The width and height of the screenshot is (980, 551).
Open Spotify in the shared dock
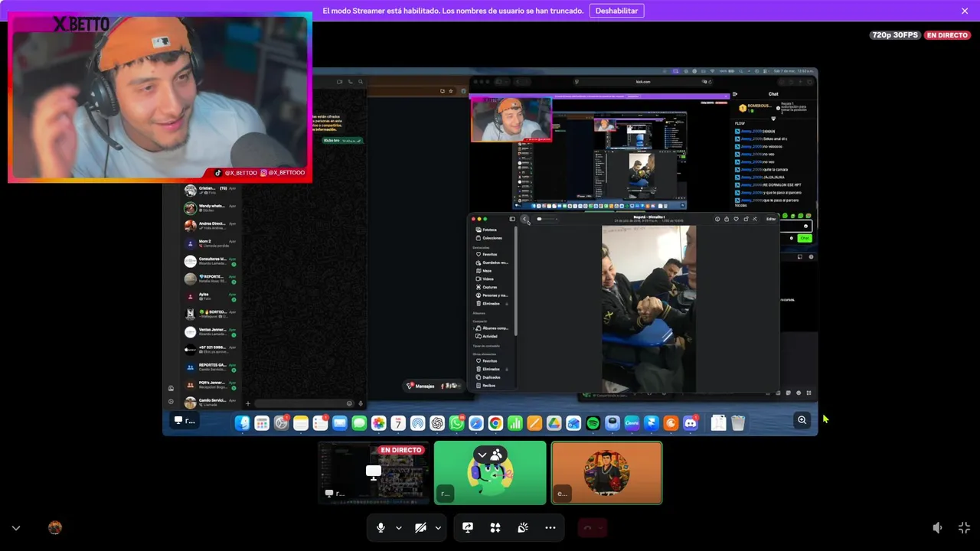(593, 423)
